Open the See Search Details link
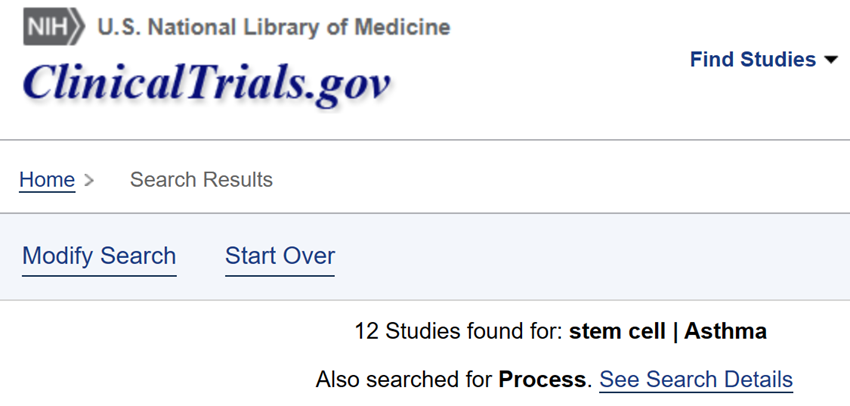Image resolution: width=850 pixels, height=406 pixels. click(696, 379)
